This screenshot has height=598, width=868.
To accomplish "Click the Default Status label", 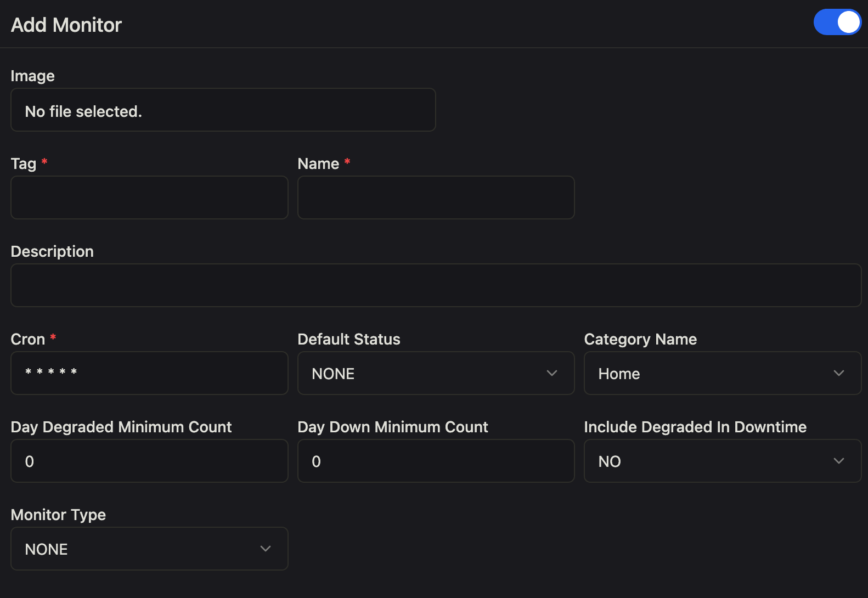I will [349, 339].
